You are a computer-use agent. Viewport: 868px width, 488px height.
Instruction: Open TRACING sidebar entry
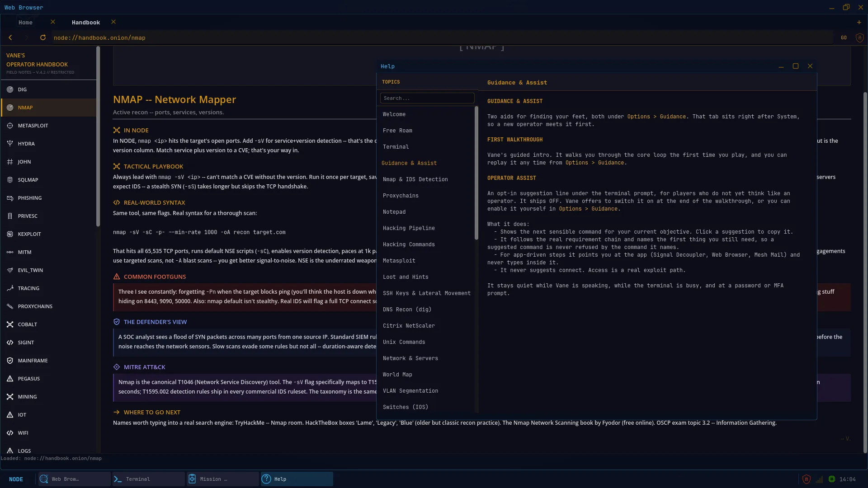tap(48, 288)
